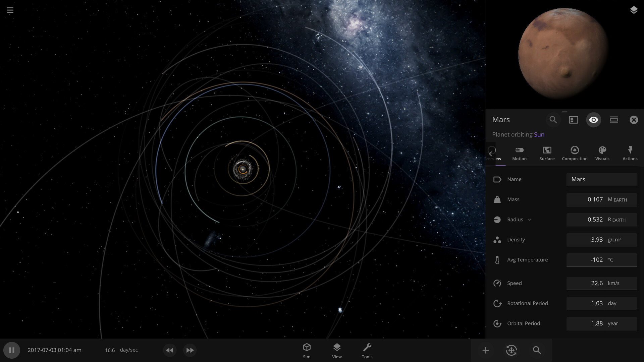Viewport: 644px width, 362px height.
Task: Click the layers icon at top right
Action: click(x=633, y=10)
